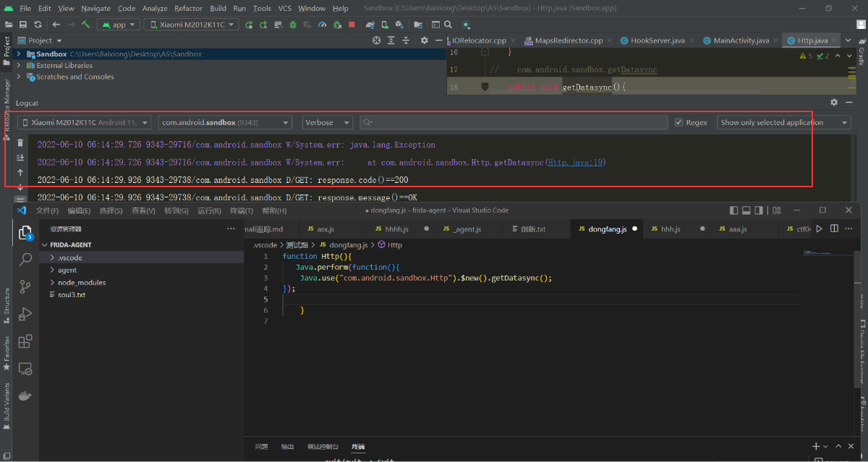Image resolution: width=868 pixels, height=462 pixels.
Task: Open Docker icon in VS Code activity bar
Action: coord(25,396)
